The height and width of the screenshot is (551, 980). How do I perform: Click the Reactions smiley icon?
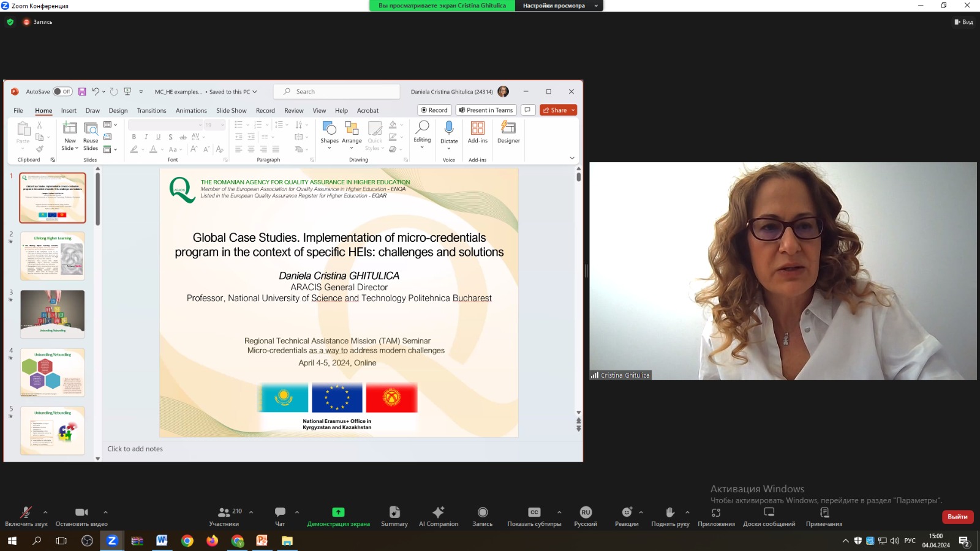(627, 512)
